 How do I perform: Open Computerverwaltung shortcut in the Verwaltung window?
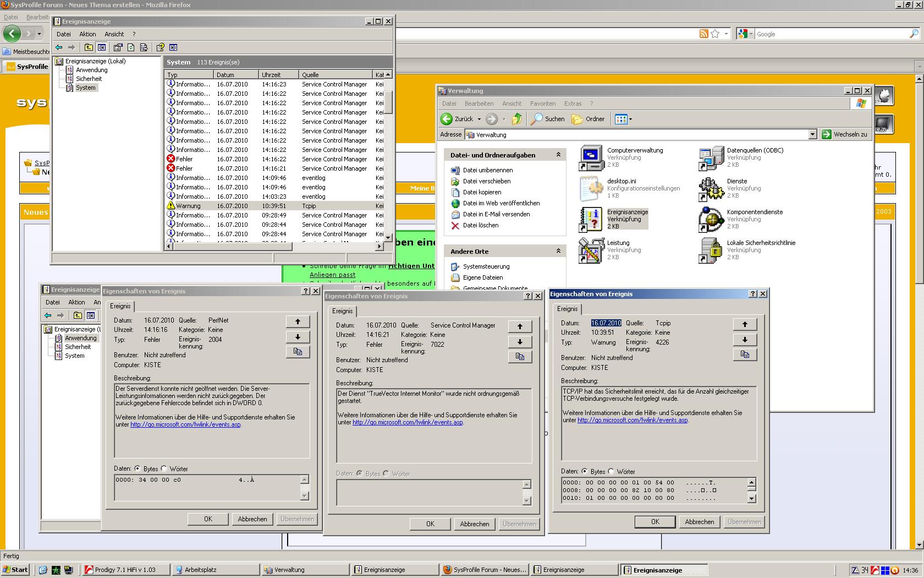pos(591,159)
